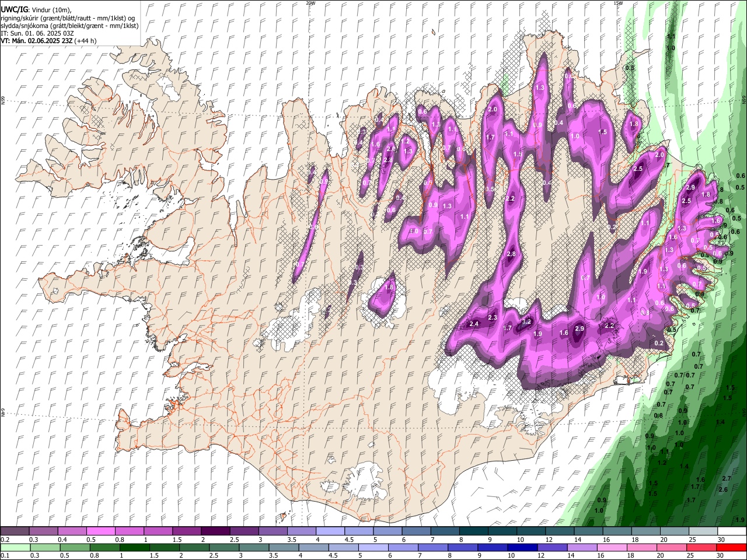747x560 pixels.
Task: Click the gray-purple 0.2 swatch on snow scale
Action: [x=15, y=531]
